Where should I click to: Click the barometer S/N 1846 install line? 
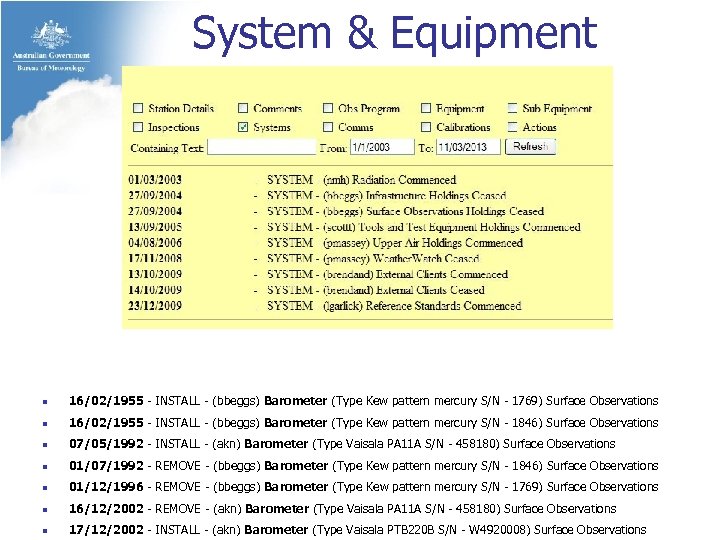tap(364, 422)
